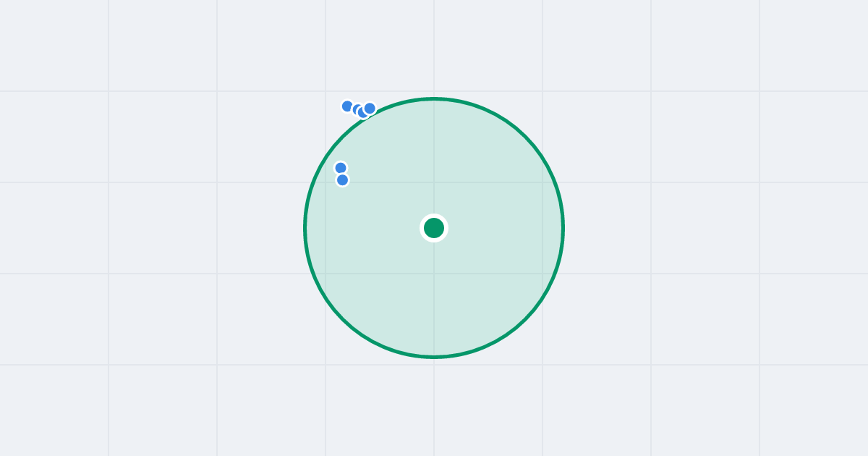
Task: Select the rightmost blue dot touching the circle edge
Action: [370, 109]
